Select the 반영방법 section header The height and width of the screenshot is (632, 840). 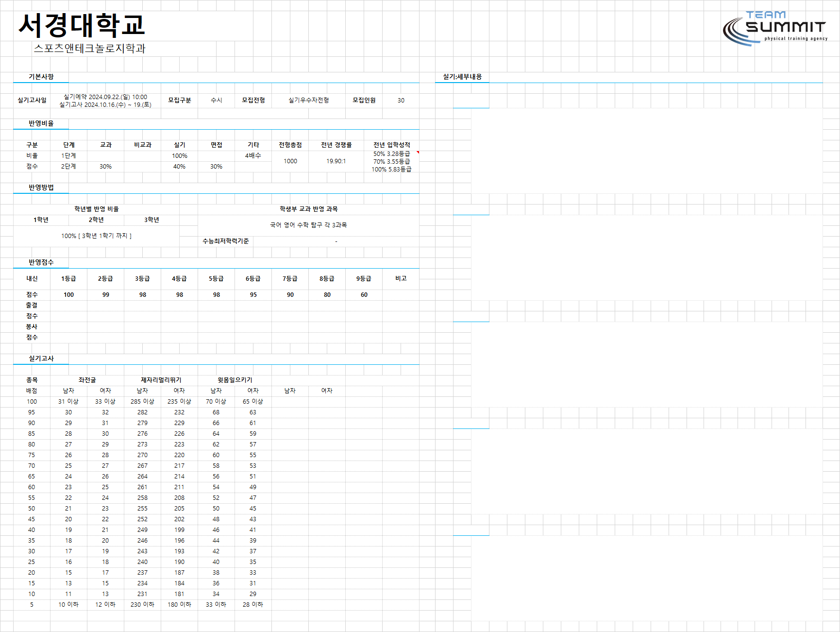coord(41,188)
